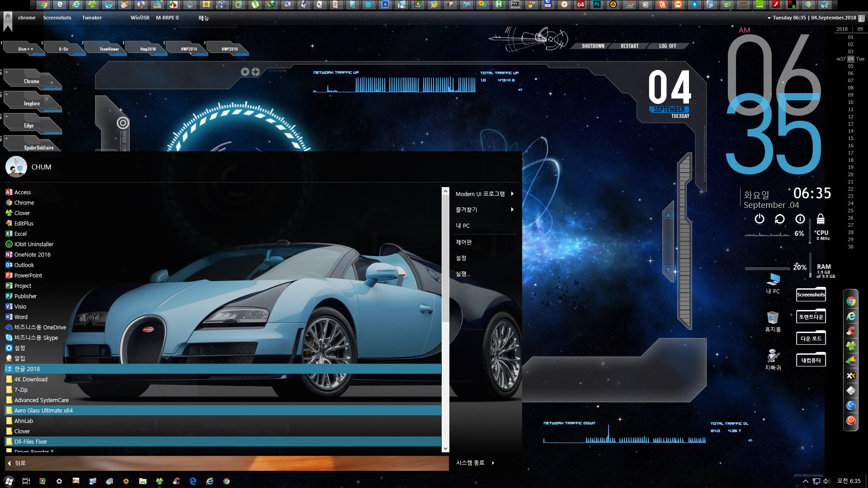Select Aero Glass Ultimate x64 entry
The height and width of the screenshot is (488, 868).
tap(222, 411)
